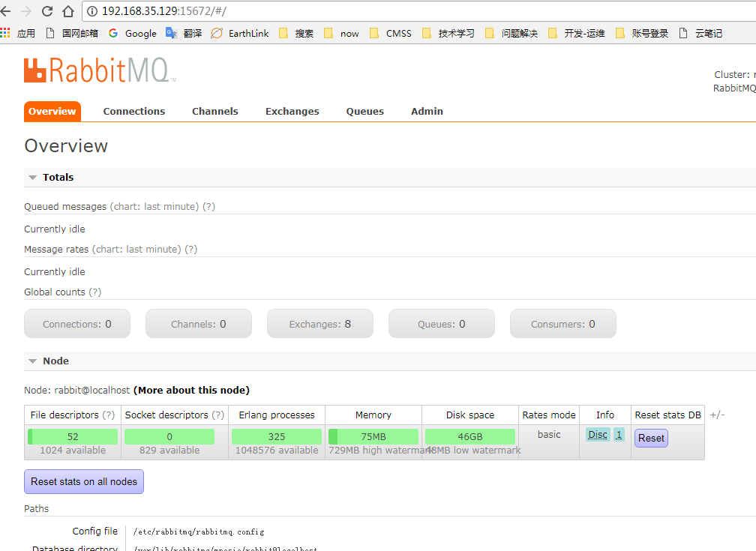Screen dimensions: 756x551
Task: Click the Channels: 0 count button
Action: 199,324
